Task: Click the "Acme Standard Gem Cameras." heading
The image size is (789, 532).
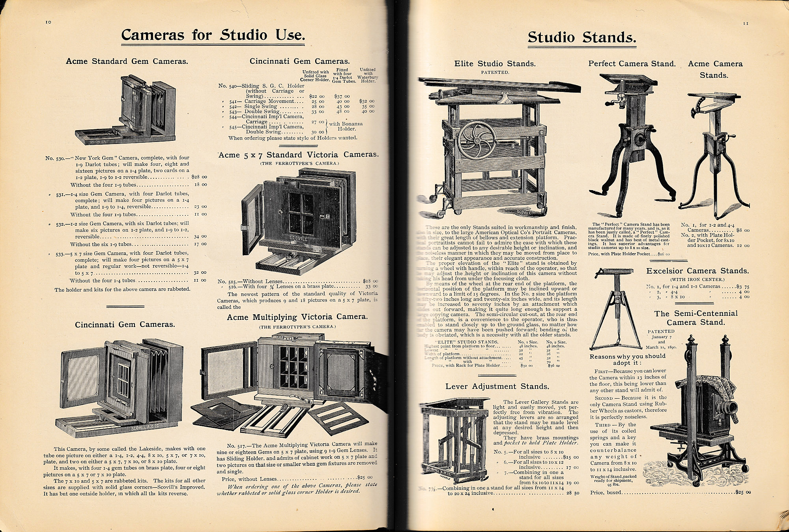Action: pyautogui.click(x=127, y=61)
